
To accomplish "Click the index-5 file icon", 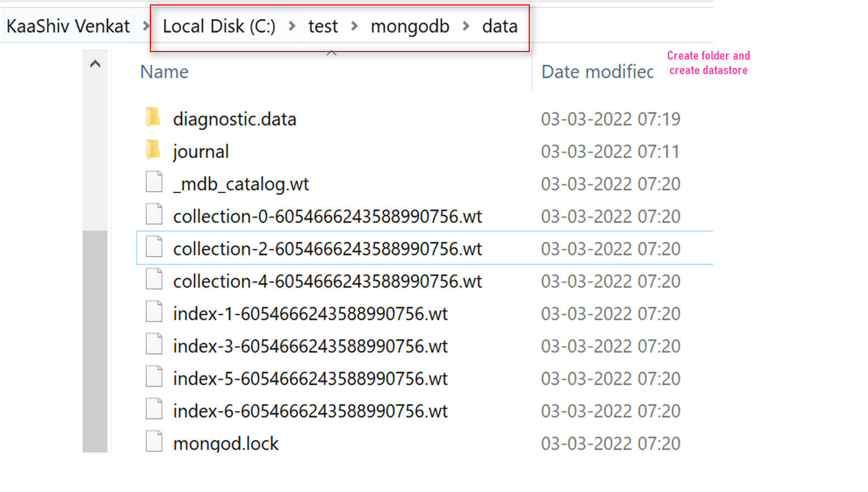I will [x=154, y=377].
